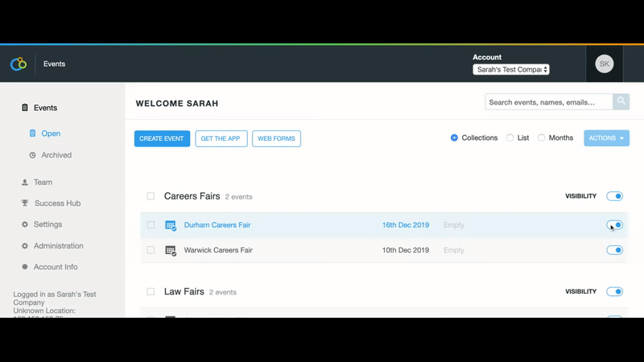Select the Months view radio button
644x362 pixels.
541,138
